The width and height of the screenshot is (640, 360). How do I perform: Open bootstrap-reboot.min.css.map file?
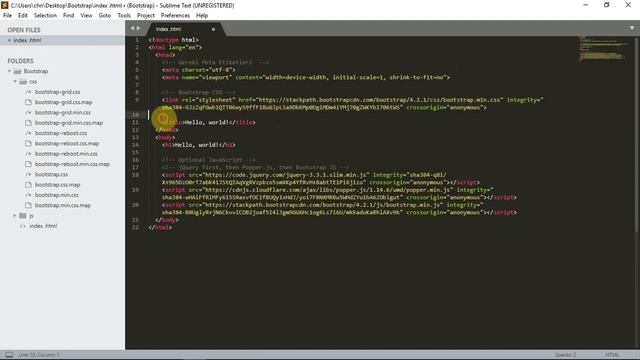[x=72, y=164]
